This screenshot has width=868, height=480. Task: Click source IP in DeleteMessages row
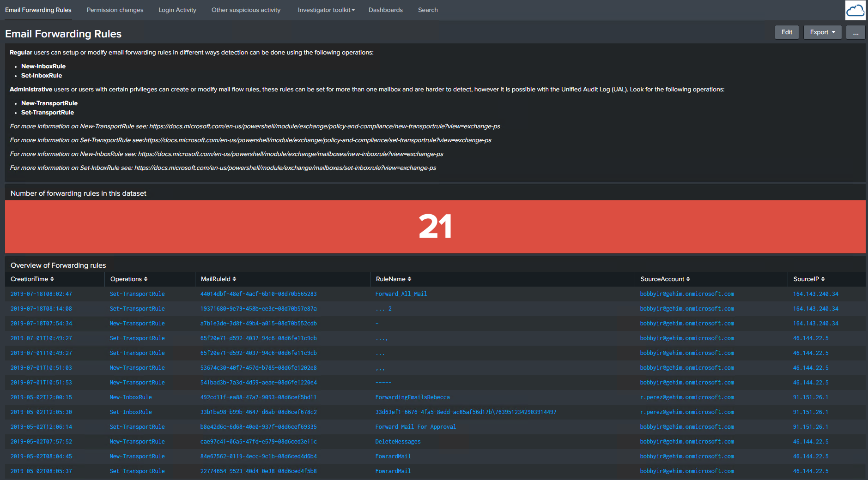point(811,442)
